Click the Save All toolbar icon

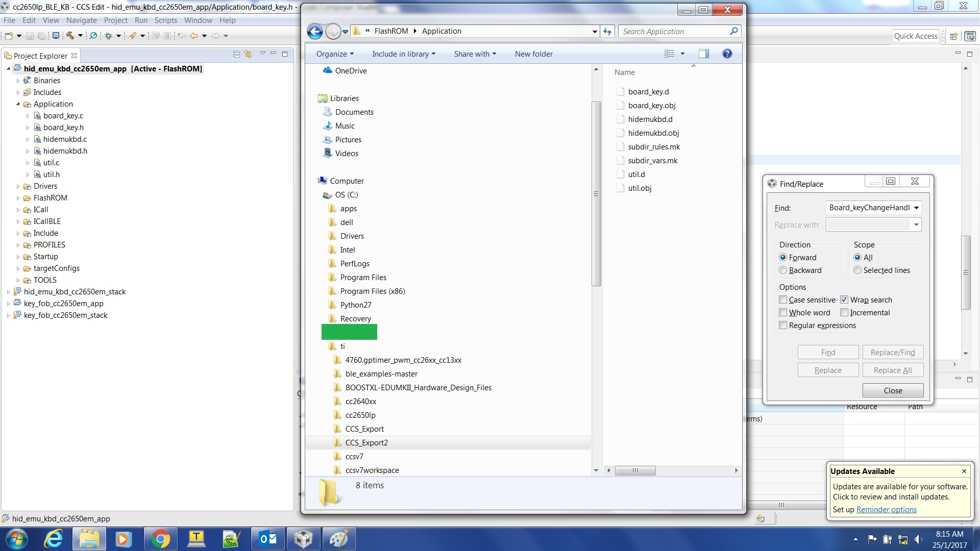41,36
